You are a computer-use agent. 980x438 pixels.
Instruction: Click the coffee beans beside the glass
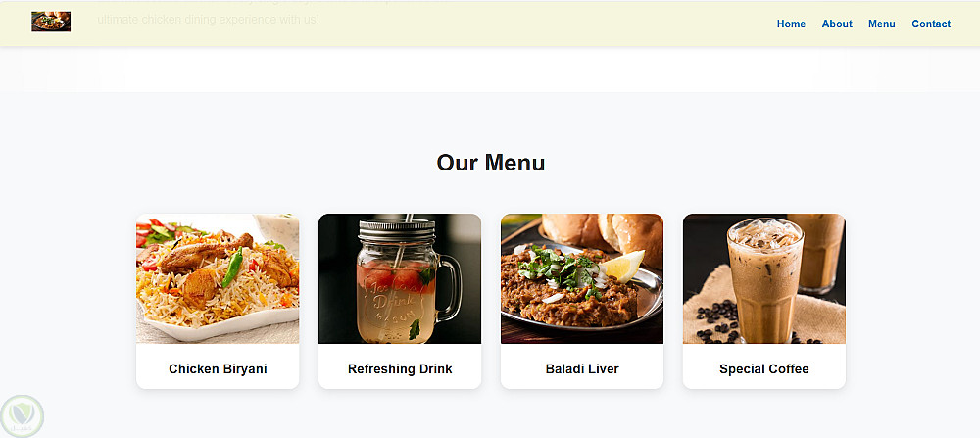pyautogui.click(x=717, y=319)
